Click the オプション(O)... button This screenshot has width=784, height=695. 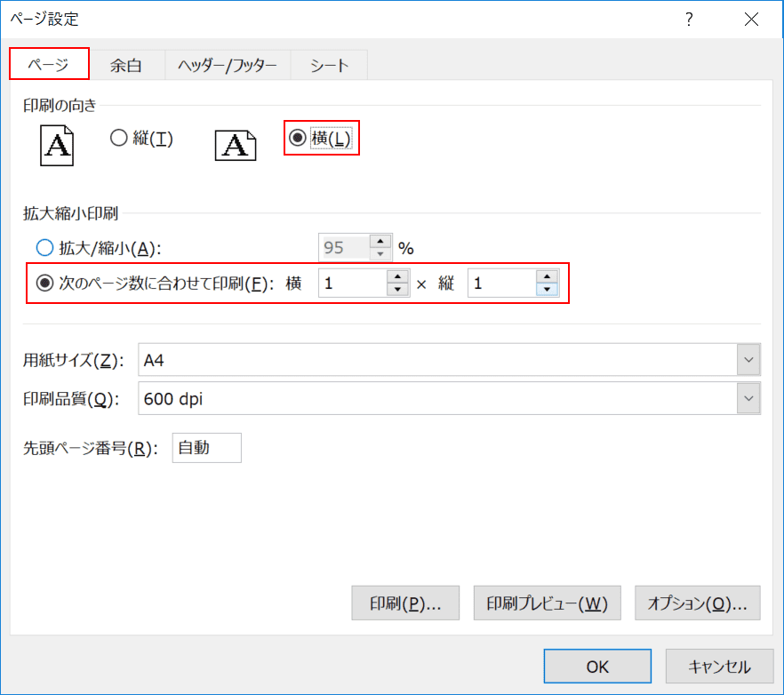(698, 603)
